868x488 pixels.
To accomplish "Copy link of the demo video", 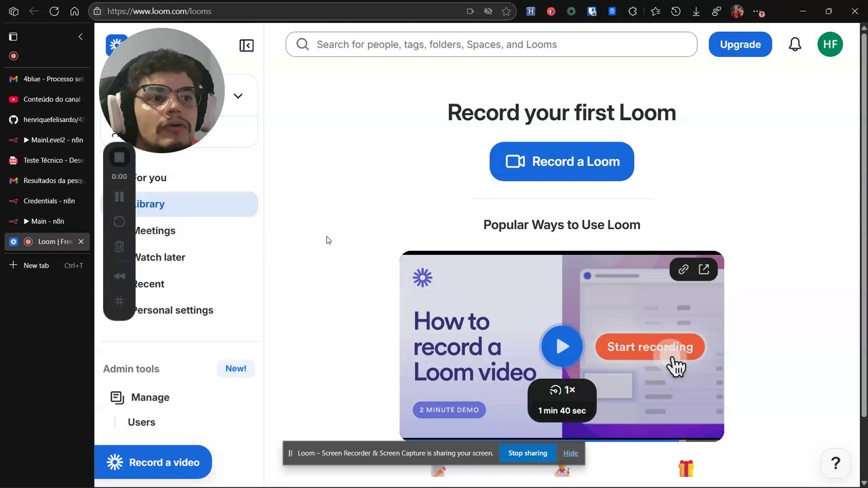I will 684,270.
